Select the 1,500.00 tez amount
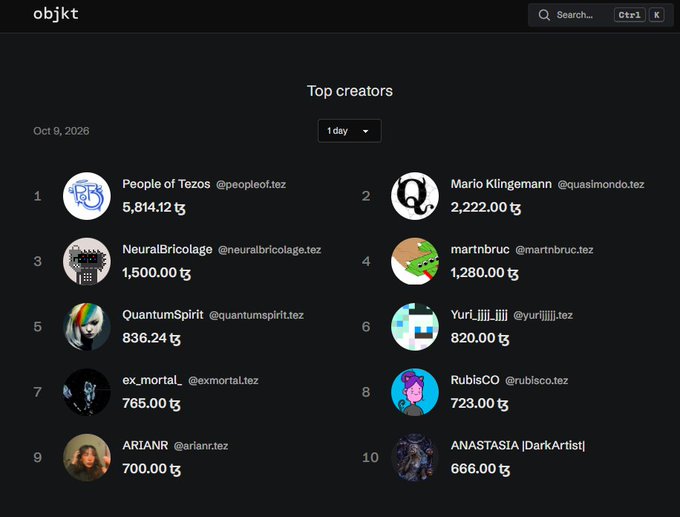Viewport: 680px width, 517px height. point(157,273)
